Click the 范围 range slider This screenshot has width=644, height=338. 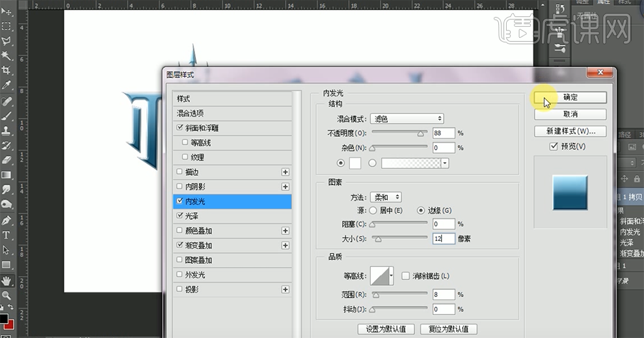pyautogui.click(x=399, y=294)
